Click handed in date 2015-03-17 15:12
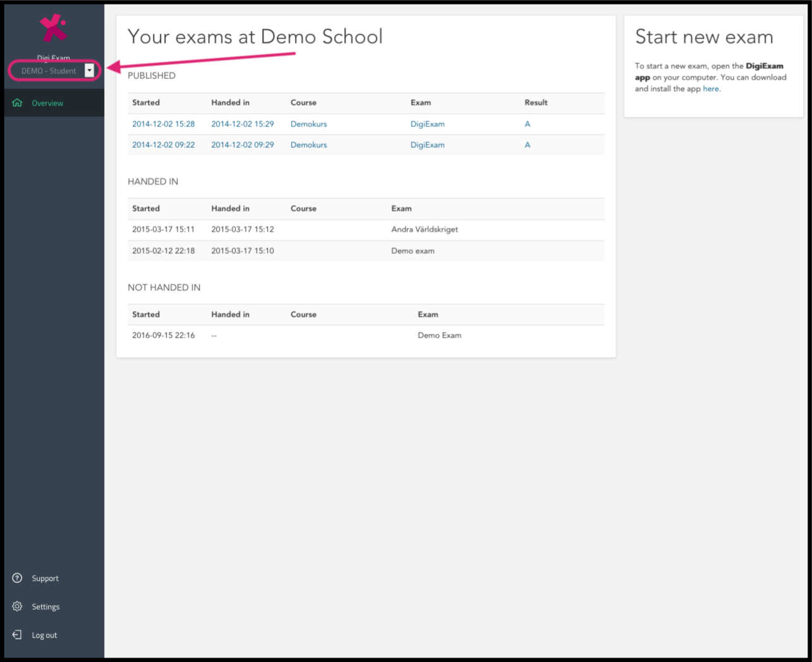 (243, 229)
